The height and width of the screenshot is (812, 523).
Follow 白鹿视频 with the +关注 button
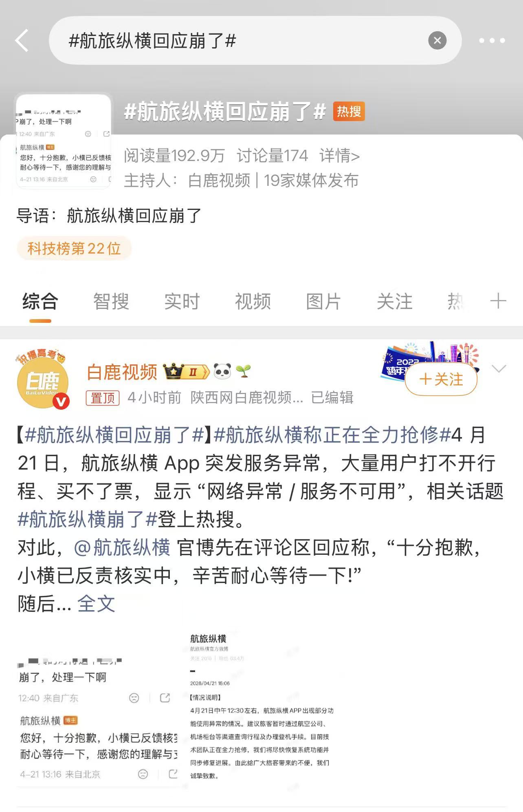[x=441, y=379]
